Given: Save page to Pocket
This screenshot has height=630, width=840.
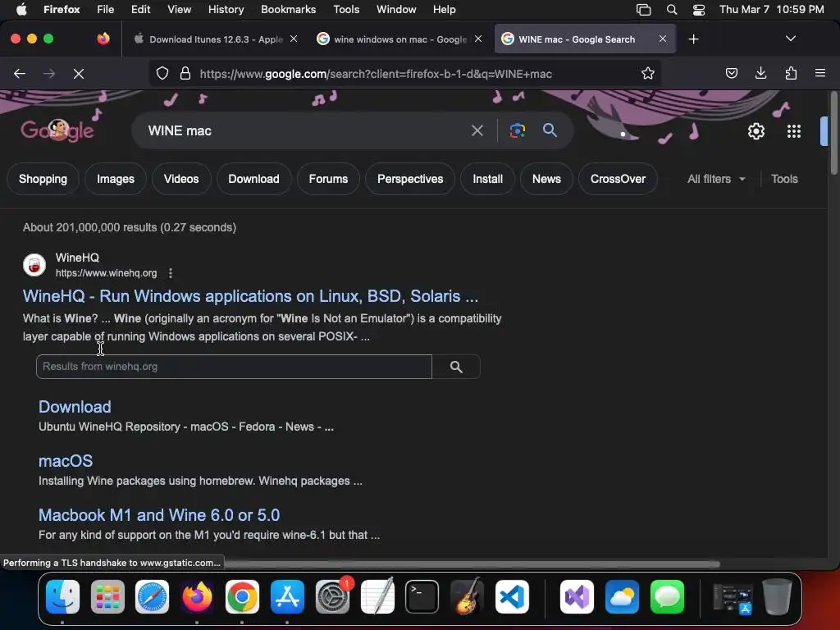Looking at the screenshot, I should (731, 73).
